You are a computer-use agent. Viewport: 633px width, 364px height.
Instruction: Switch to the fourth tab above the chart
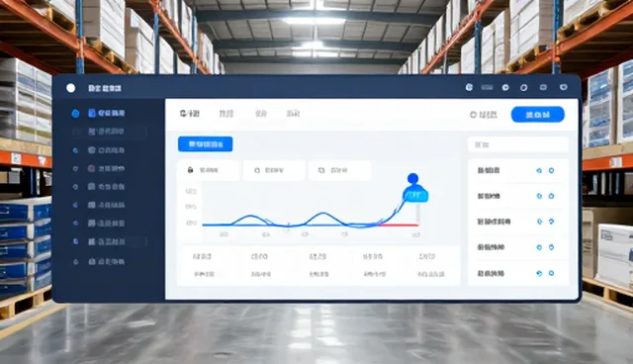point(293,114)
